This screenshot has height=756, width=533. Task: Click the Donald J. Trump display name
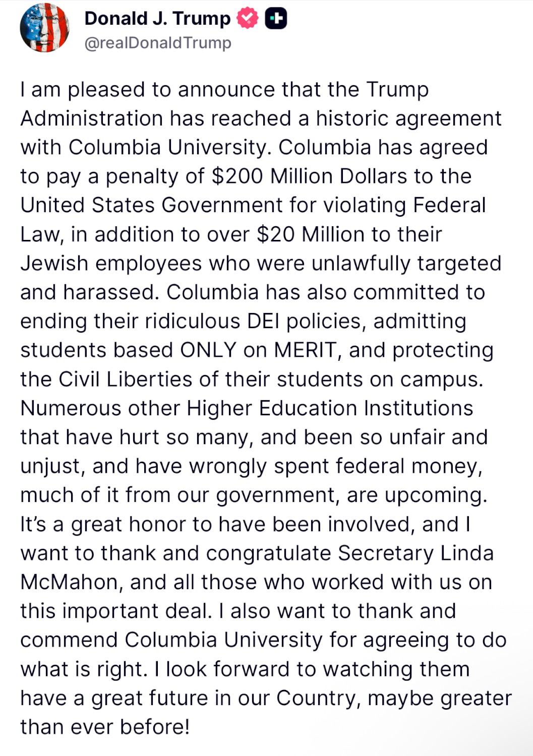[157, 18]
